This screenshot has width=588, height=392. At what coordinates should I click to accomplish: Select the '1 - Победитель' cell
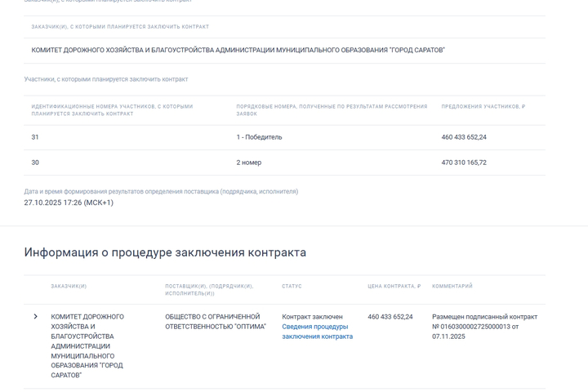pos(259,137)
